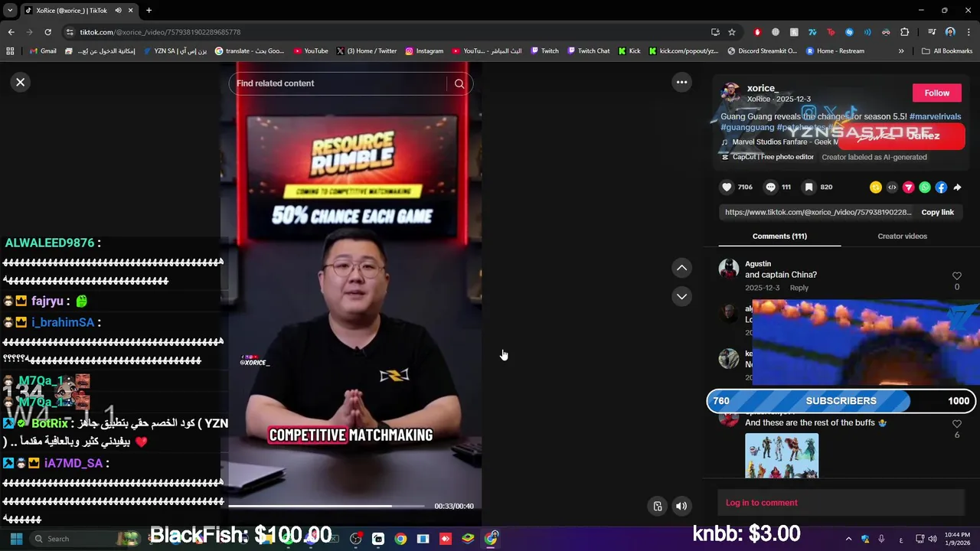Get embed code via the embed icon
Image resolution: width=980 pixels, height=551 pixels.
[892, 187]
